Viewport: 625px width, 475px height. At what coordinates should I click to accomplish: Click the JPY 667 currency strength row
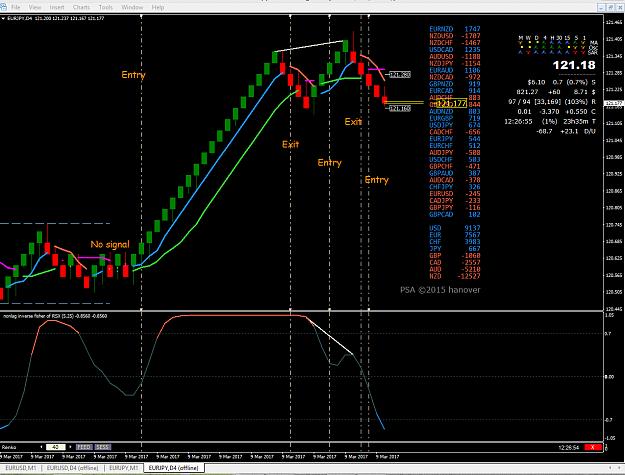tap(455, 249)
